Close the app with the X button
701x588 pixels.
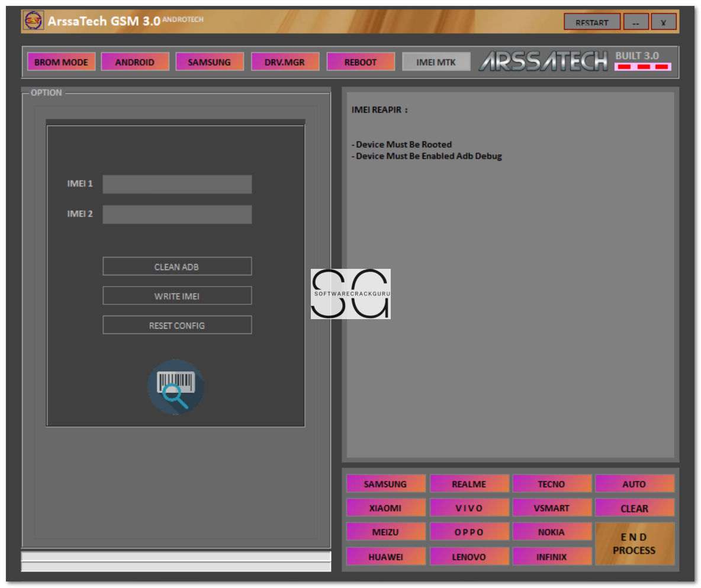664,22
